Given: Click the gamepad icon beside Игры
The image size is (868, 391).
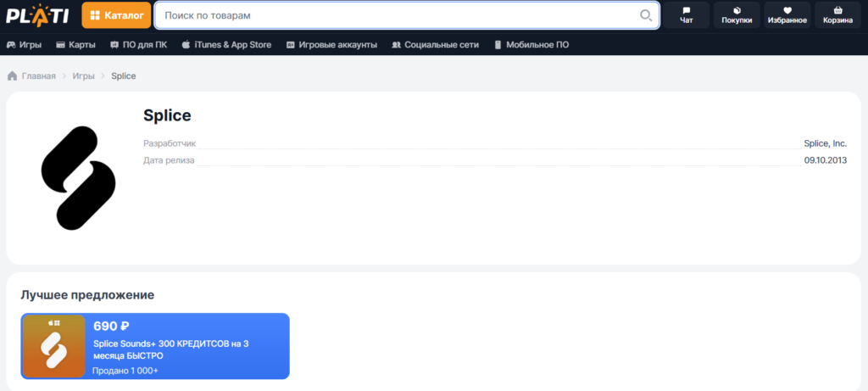Looking at the screenshot, I should coord(11,45).
